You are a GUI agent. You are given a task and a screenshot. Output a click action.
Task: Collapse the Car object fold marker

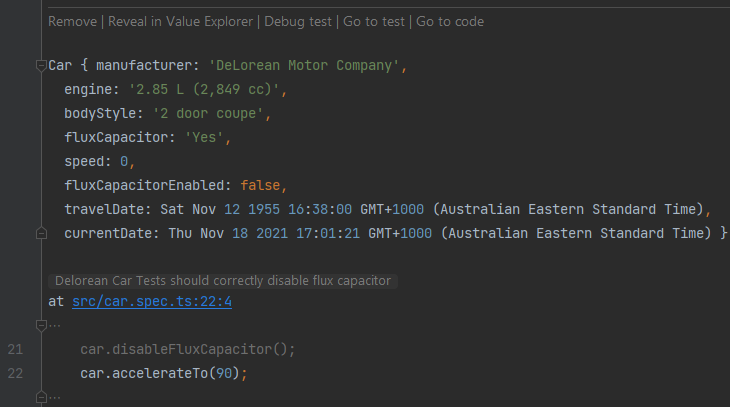click(x=41, y=65)
